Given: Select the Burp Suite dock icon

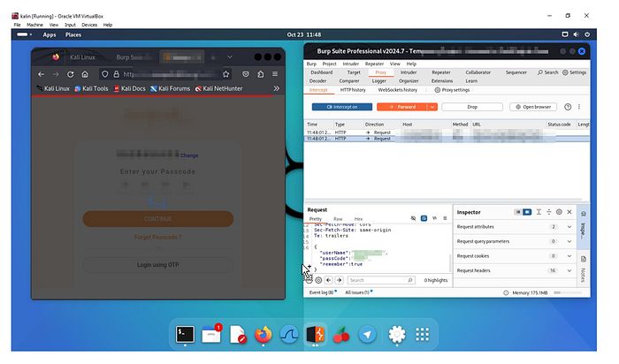Looking at the screenshot, I should point(315,335).
